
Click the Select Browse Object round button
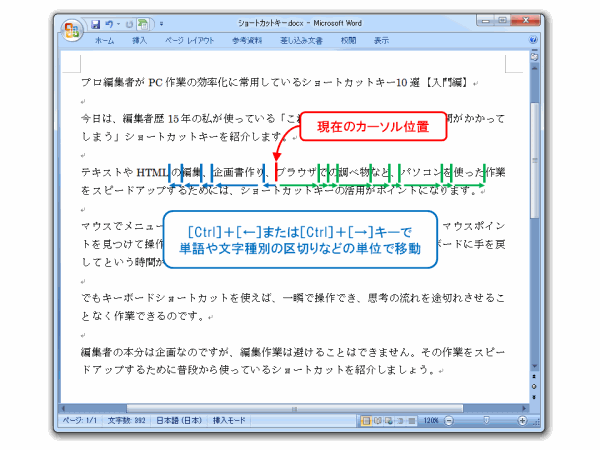click(534, 386)
